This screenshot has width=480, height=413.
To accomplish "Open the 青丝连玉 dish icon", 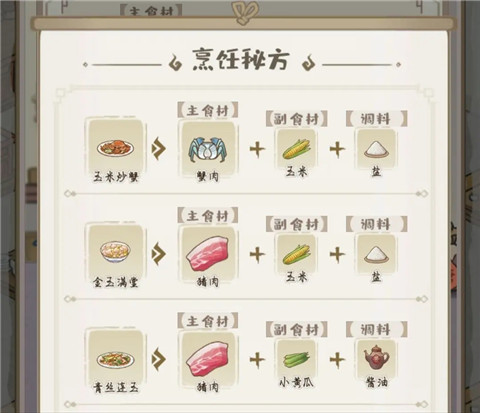I will tap(115, 359).
